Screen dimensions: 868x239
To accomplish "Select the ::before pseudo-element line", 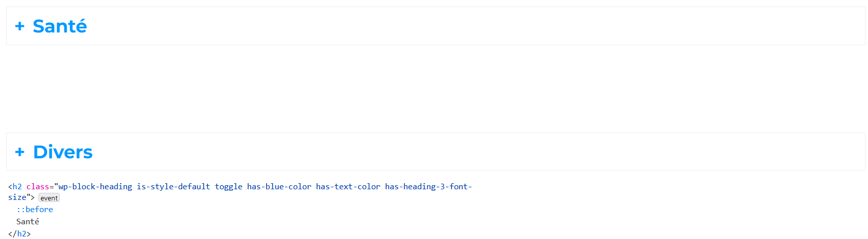I will [34, 210].
